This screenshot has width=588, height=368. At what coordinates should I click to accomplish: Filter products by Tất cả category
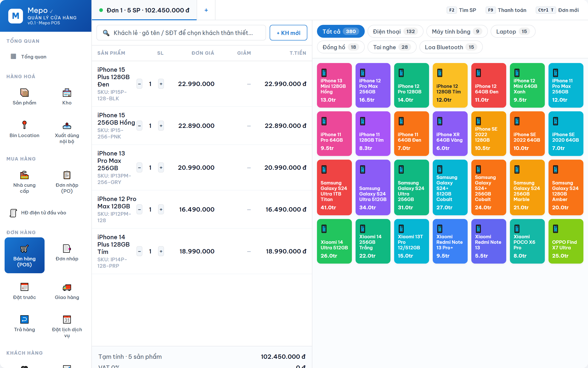pyautogui.click(x=341, y=32)
